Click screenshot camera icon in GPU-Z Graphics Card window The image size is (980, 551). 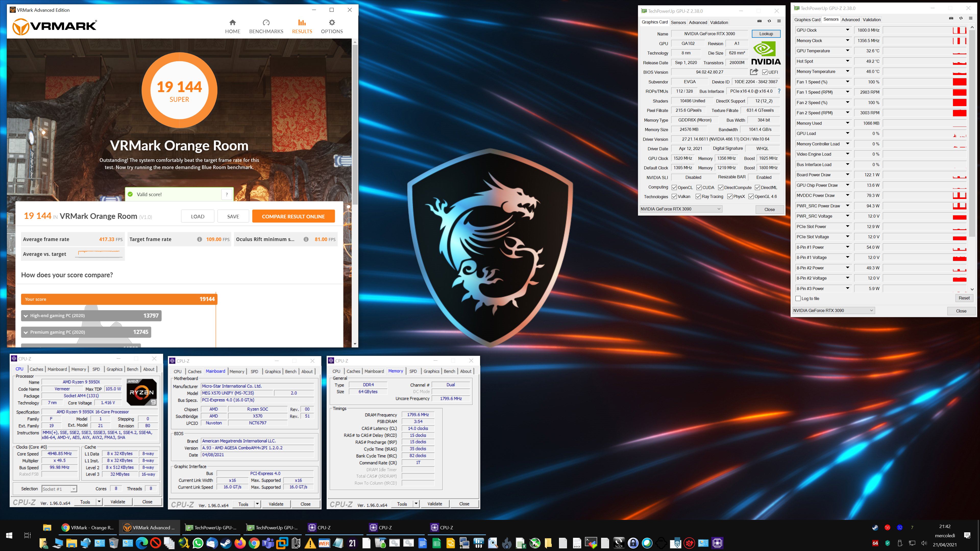click(759, 21)
